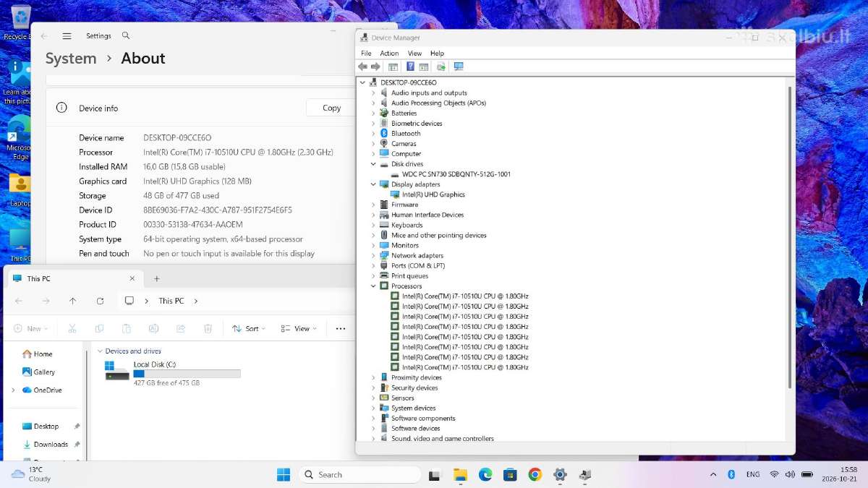Add new tab in File Explorer
The image size is (868, 488).
click(156, 278)
